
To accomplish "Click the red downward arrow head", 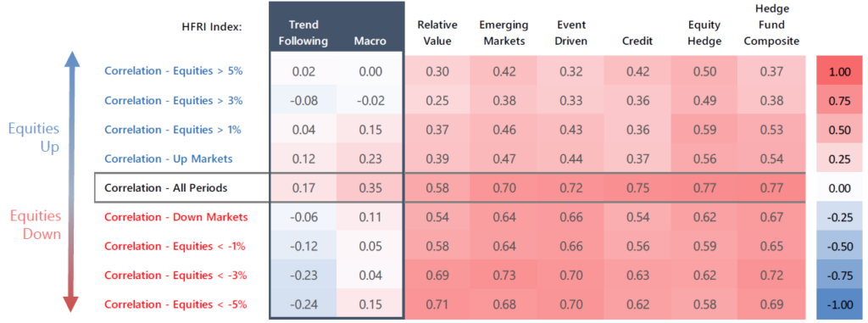I will coord(73,304).
